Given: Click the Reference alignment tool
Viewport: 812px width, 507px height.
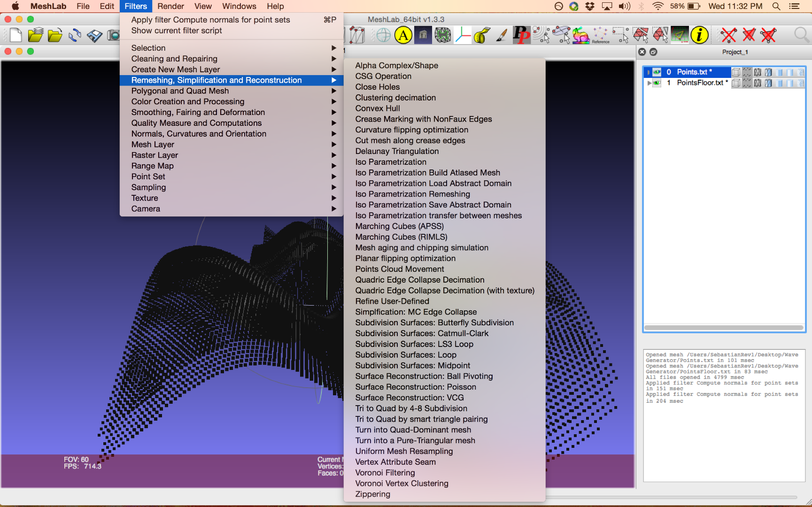Looking at the screenshot, I should tap(601, 36).
